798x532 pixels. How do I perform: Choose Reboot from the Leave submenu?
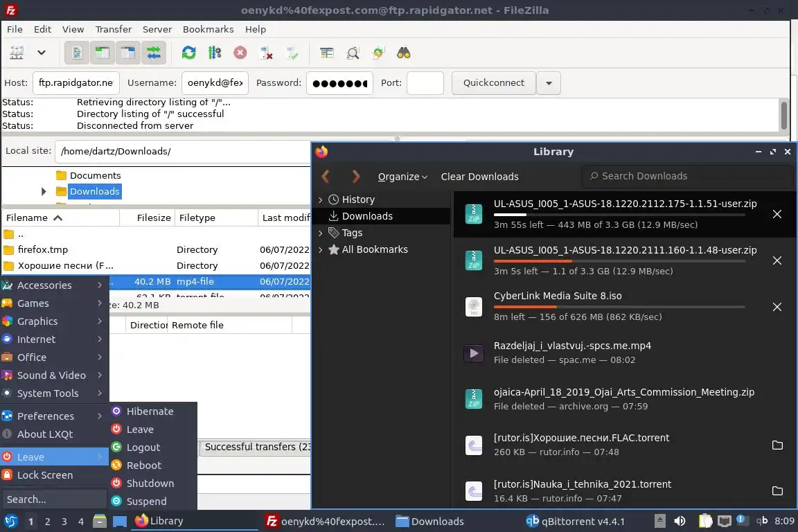[153, 465]
